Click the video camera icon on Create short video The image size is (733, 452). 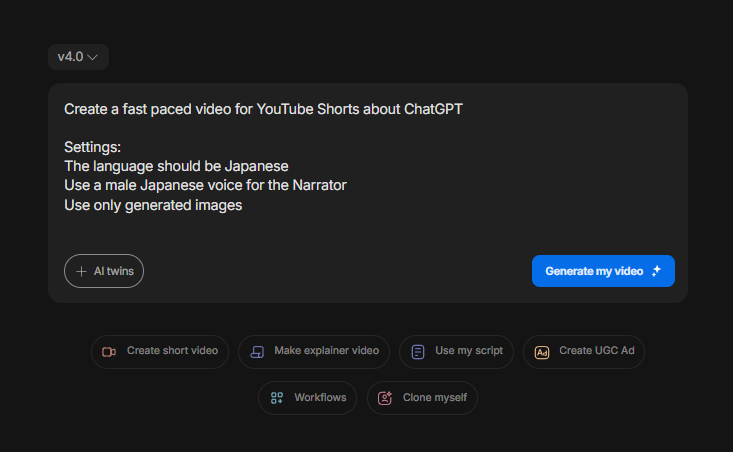[x=110, y=352]
